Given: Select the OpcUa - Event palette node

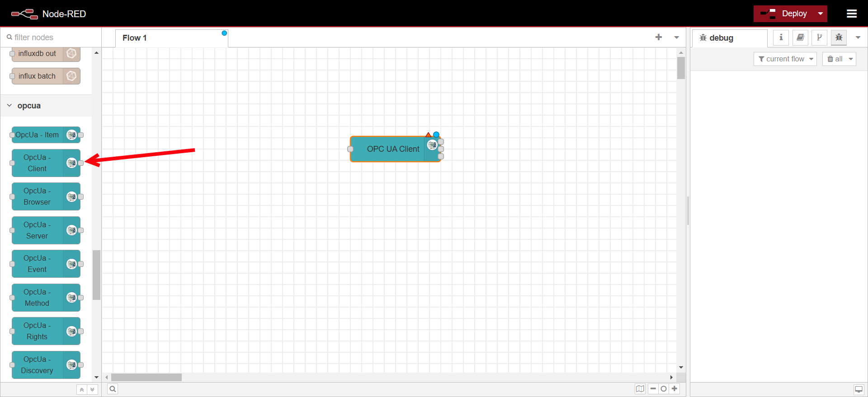Looking at the screenshot, I should coord(46,264).
